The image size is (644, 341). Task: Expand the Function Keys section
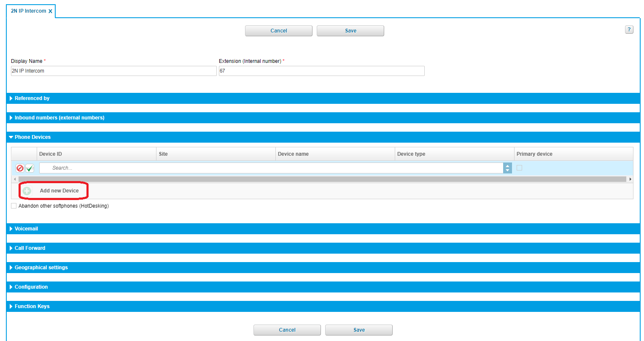tap(32, 306)
